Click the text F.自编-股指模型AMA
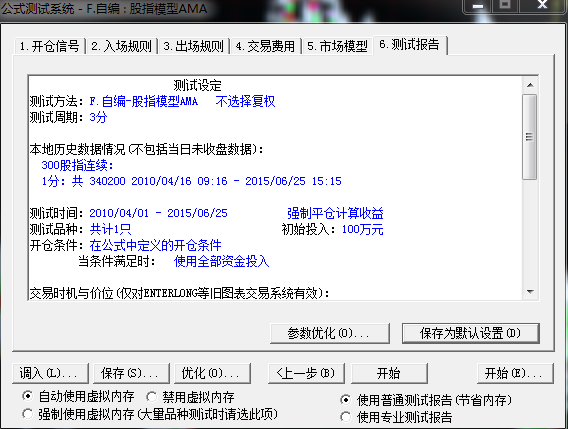Viewport: 568px width, 429px height. 144,101
